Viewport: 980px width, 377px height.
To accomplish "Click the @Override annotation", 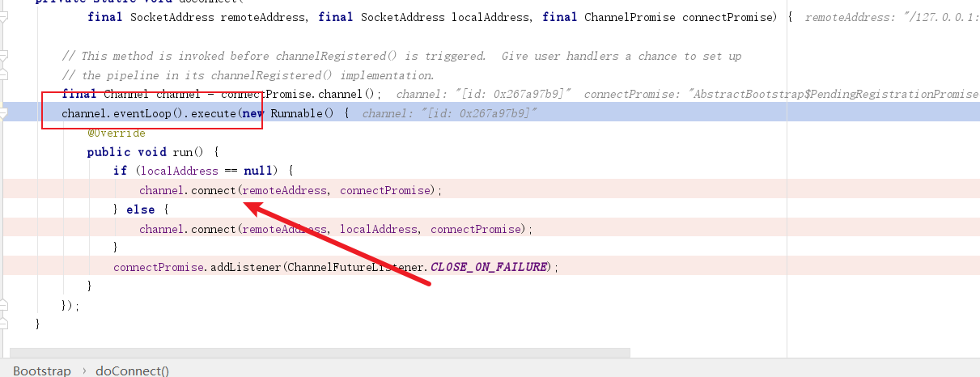I will (117, 133).
